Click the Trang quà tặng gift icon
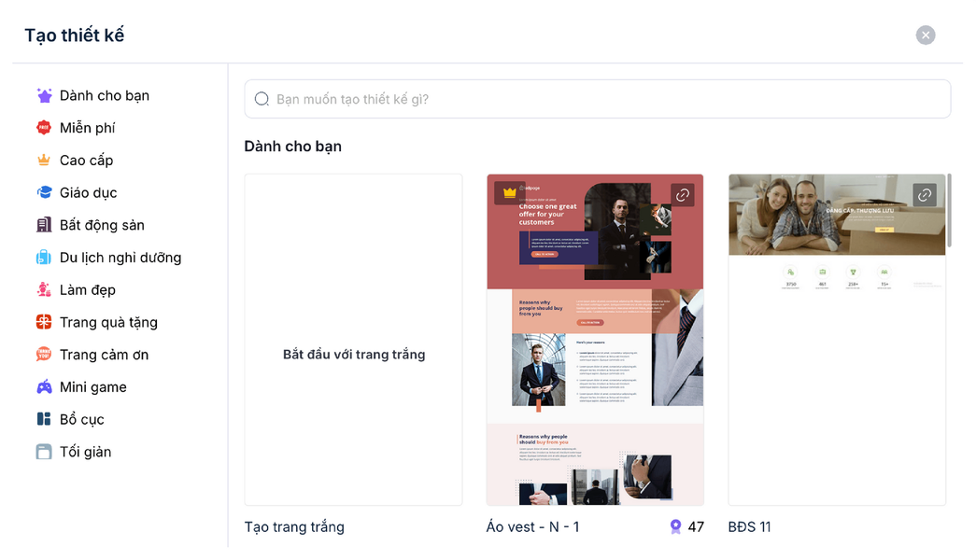 pos(44,322)
